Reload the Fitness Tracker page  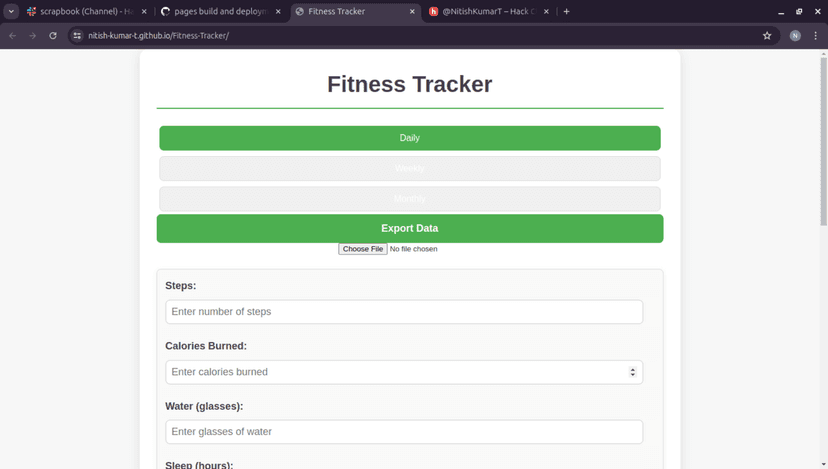tap(53, 35)
